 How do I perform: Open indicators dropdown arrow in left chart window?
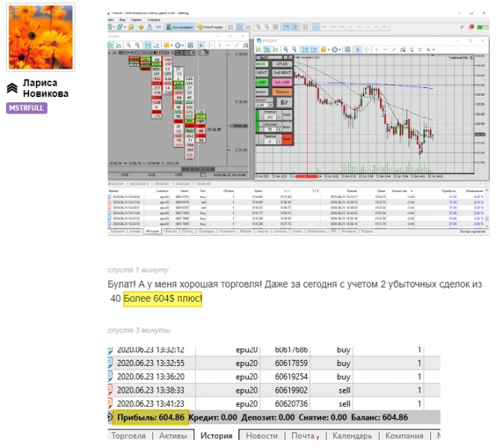[x=172, y=46]
